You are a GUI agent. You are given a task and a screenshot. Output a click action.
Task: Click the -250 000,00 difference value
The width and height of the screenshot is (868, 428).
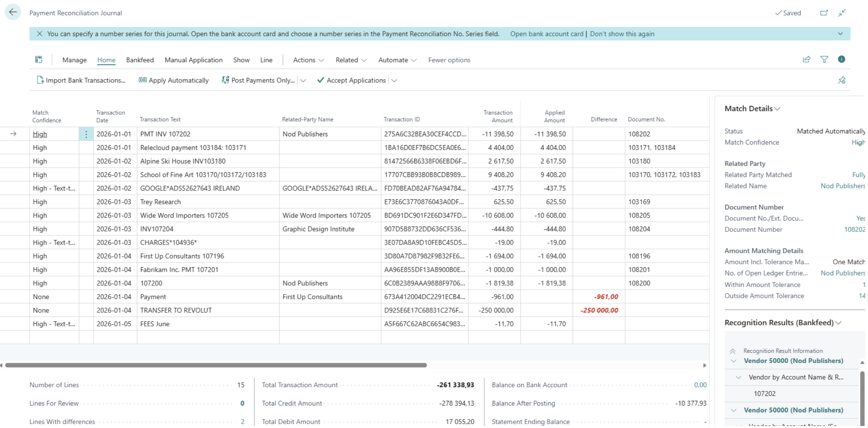[599, 310]
